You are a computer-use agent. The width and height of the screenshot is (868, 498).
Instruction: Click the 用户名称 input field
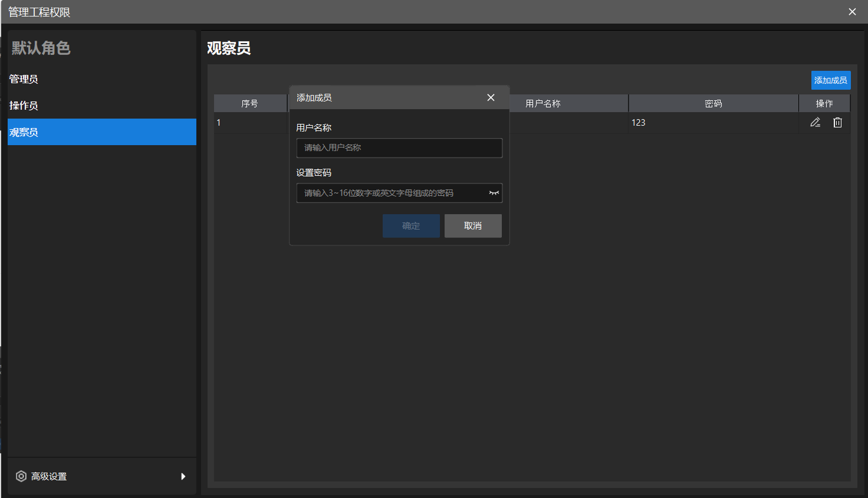[399, 148]
